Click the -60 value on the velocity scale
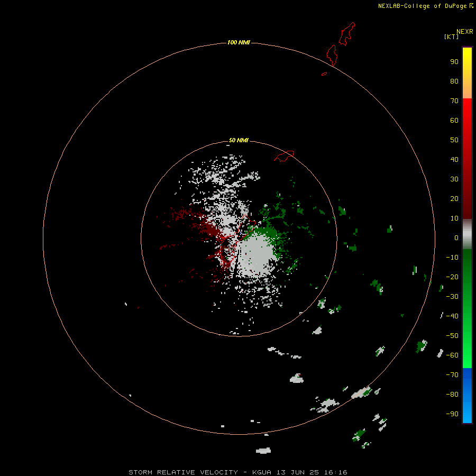Viewport: 476px width, 476px height. (452, 355)
